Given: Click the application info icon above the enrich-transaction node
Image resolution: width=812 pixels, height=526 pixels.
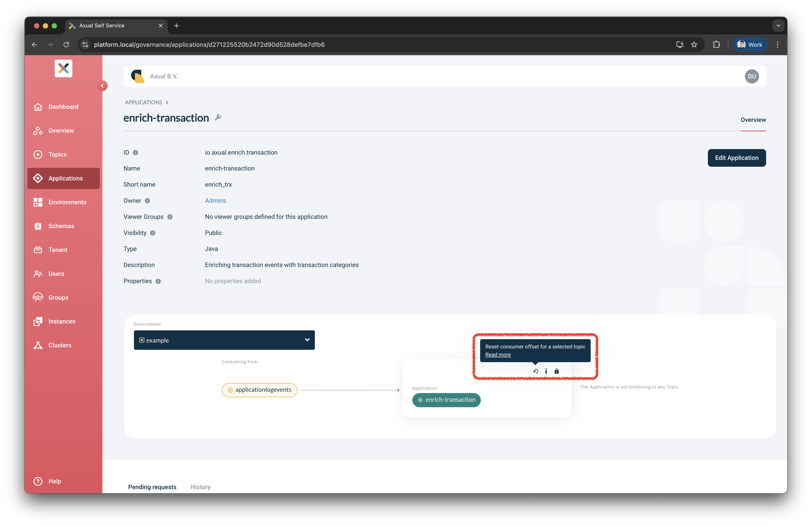Looking at the screenshot, I should click(x=546, y=371).
